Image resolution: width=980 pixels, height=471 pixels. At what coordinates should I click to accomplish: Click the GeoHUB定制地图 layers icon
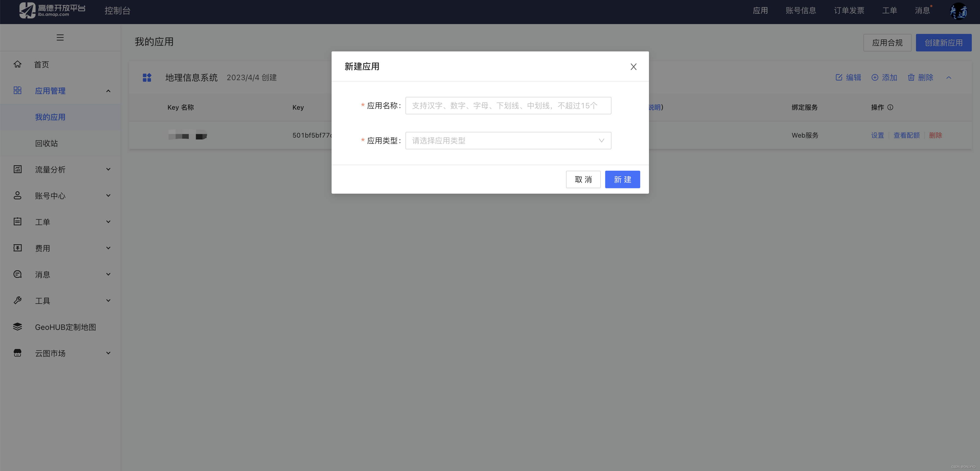point(18,327)
